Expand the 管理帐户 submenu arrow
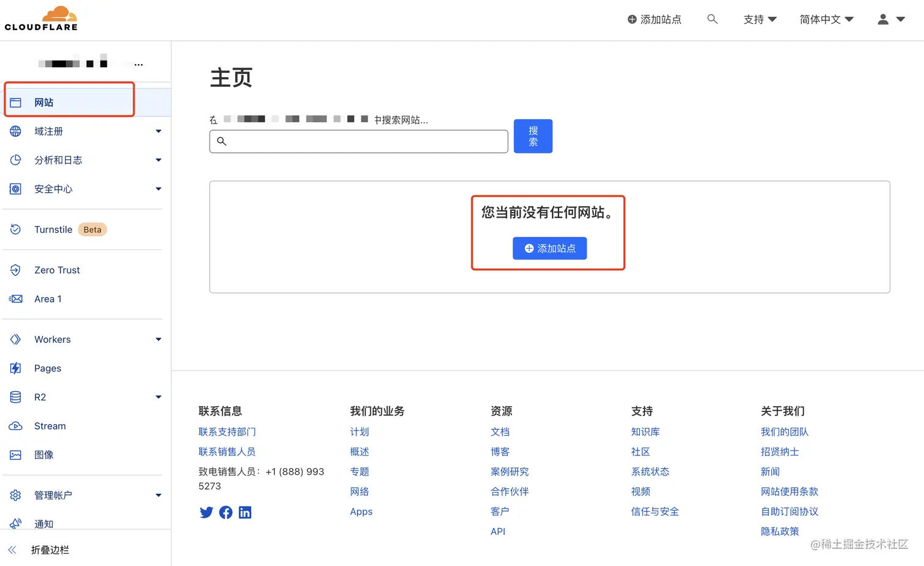The width and height of the screenshot is (924, 566). [x=159, y=495]
